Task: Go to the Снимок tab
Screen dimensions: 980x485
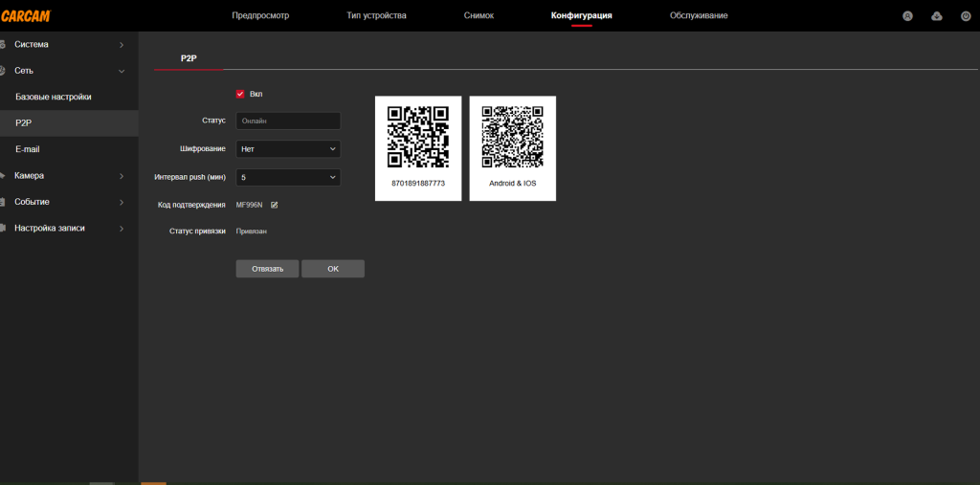Action: pos(479,16)
